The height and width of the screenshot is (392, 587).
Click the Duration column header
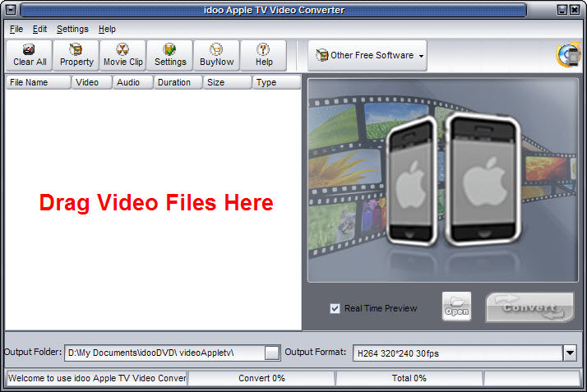pyautogui.click(x=178, y=82)
